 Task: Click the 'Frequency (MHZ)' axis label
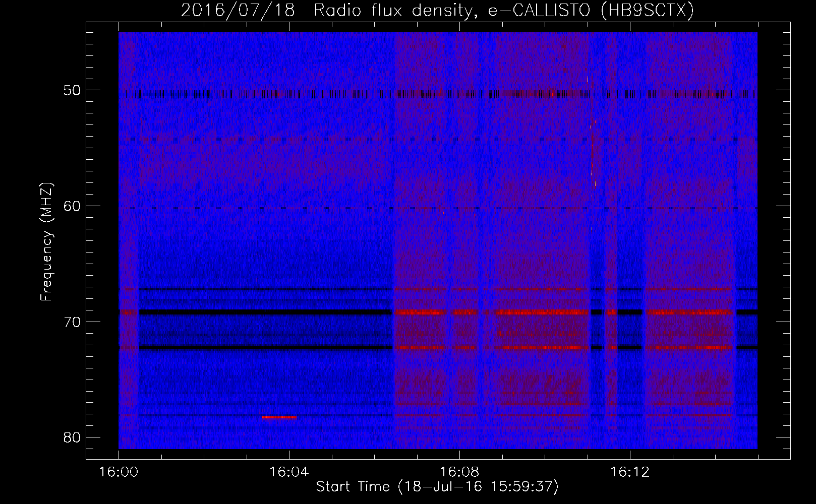[x=46, y=242]
